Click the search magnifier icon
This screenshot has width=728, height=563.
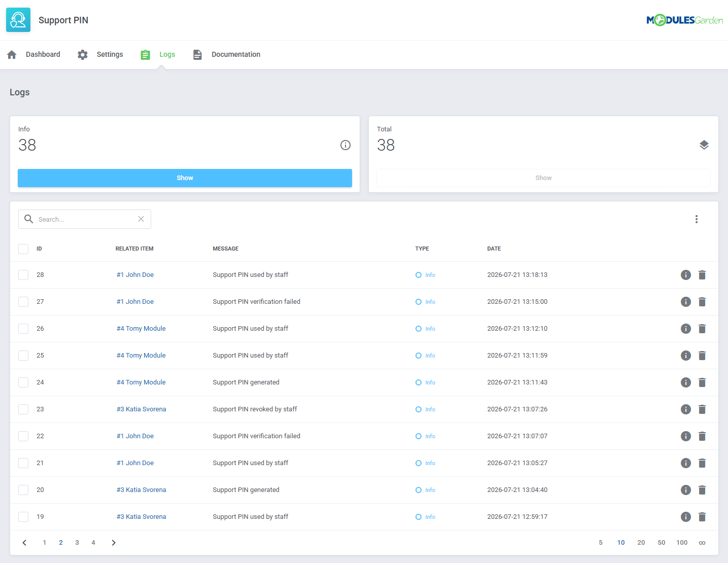coord(29,219)
